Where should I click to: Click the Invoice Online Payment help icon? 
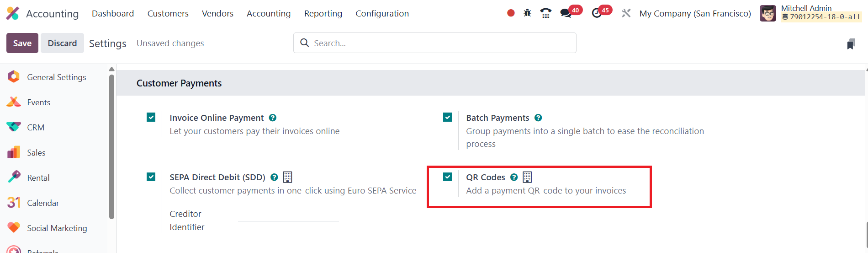tap(273, 118)
